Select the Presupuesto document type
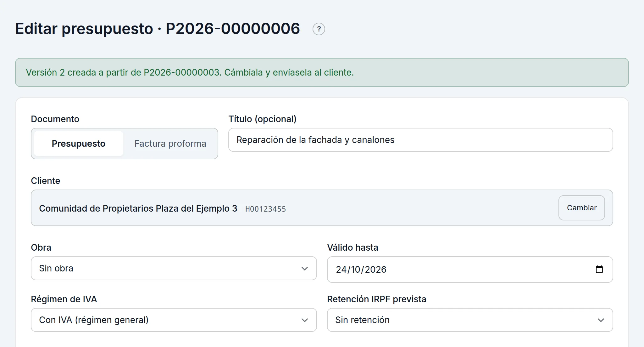The width and height of the screenshot is (644, 347). (x=79, y=144)
